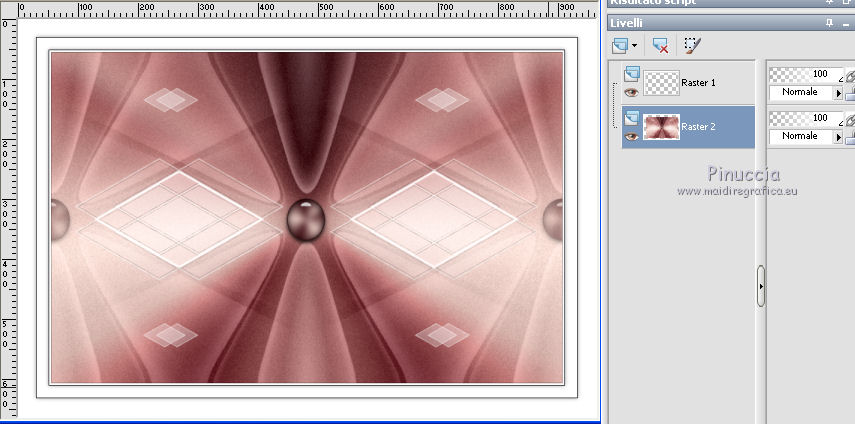This screenshot has height=424, width=855.
Task: Click the Normale blend mode field for Raster 2
Action: 802,137
